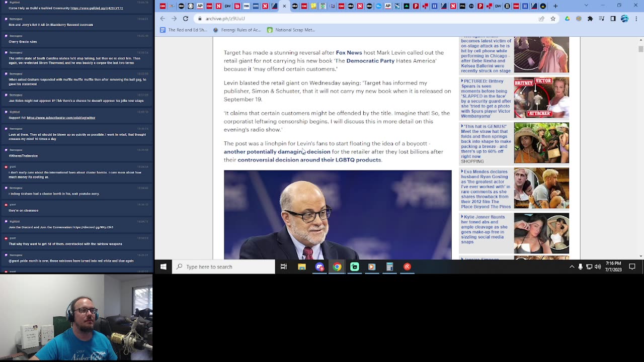This screenshot has height=362, width=644.
Task: Open File Explorer from the taskbar
Action: (x=302, y=267)
